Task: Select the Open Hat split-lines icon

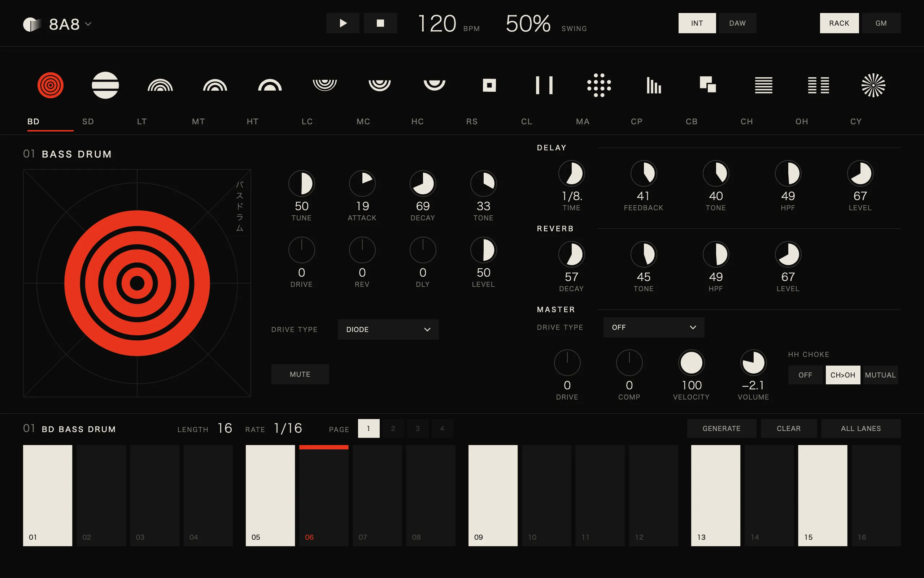Action: (819, 85)
